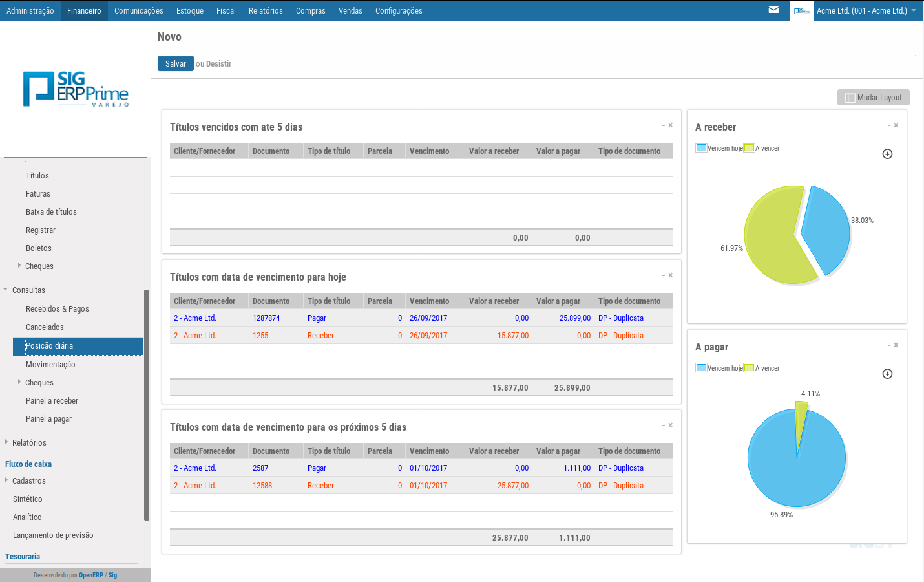Open document 12588 Receber row
This screenshot has height=582, width=924.
click(421, 486)
